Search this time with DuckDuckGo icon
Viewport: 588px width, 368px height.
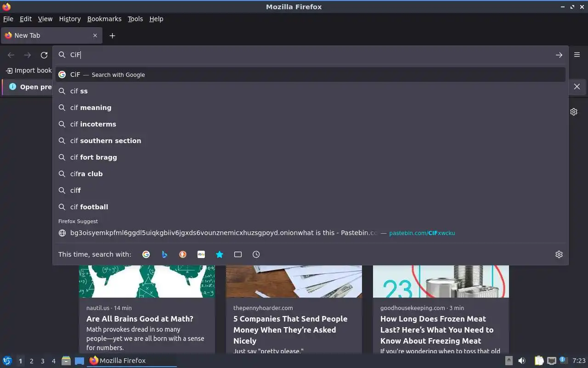pos(183,254)
